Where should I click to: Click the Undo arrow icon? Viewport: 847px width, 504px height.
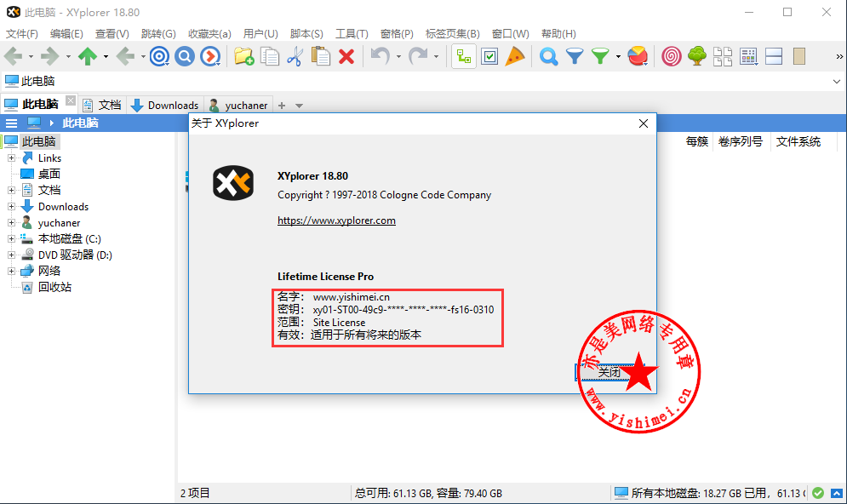pyautogui.click(x=381, y=56)
